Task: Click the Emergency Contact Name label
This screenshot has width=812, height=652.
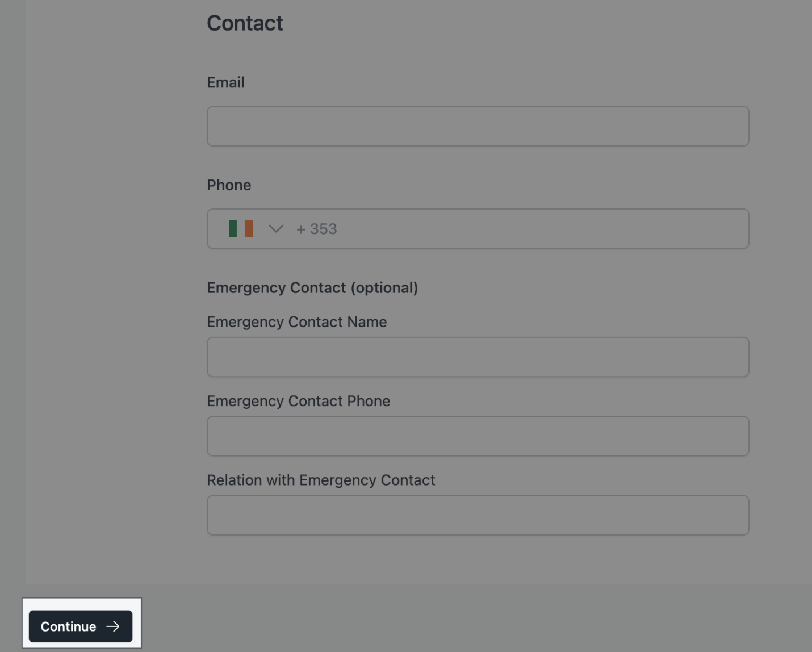Action: 296,322
